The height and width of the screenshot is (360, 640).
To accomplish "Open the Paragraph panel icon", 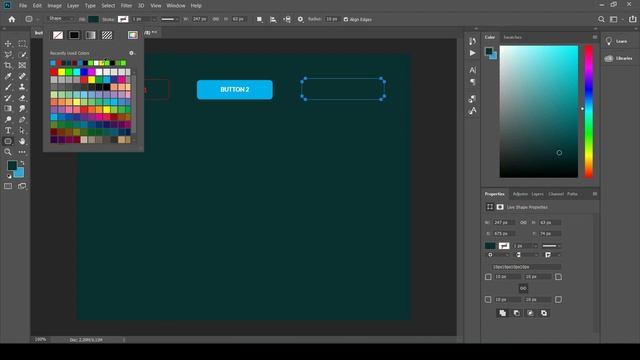I will (x=472, y=82).
